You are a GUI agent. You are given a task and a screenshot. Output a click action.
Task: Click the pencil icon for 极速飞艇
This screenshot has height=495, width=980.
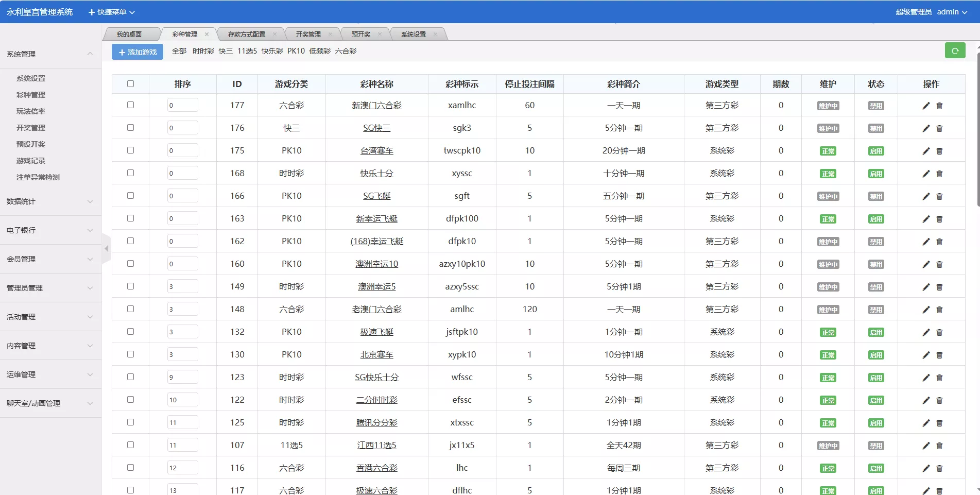point(926,332)
